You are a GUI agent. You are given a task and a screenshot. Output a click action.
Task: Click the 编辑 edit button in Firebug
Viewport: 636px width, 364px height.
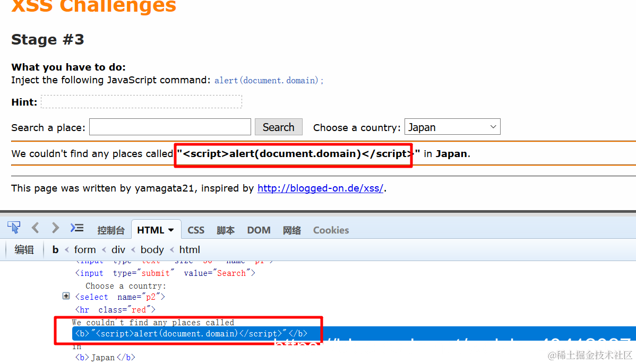pyautogui.click(x=24, y=249)
